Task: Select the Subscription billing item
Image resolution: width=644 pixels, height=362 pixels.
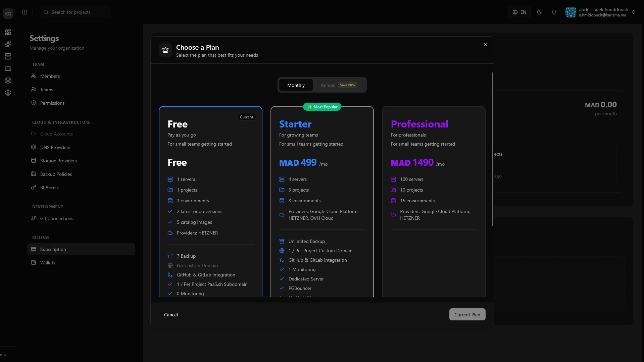Action: (x=81, y=249)
